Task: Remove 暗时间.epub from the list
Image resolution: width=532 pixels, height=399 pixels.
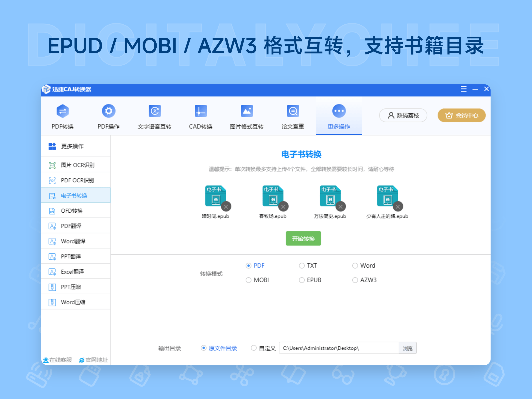Action: [226, 206]
